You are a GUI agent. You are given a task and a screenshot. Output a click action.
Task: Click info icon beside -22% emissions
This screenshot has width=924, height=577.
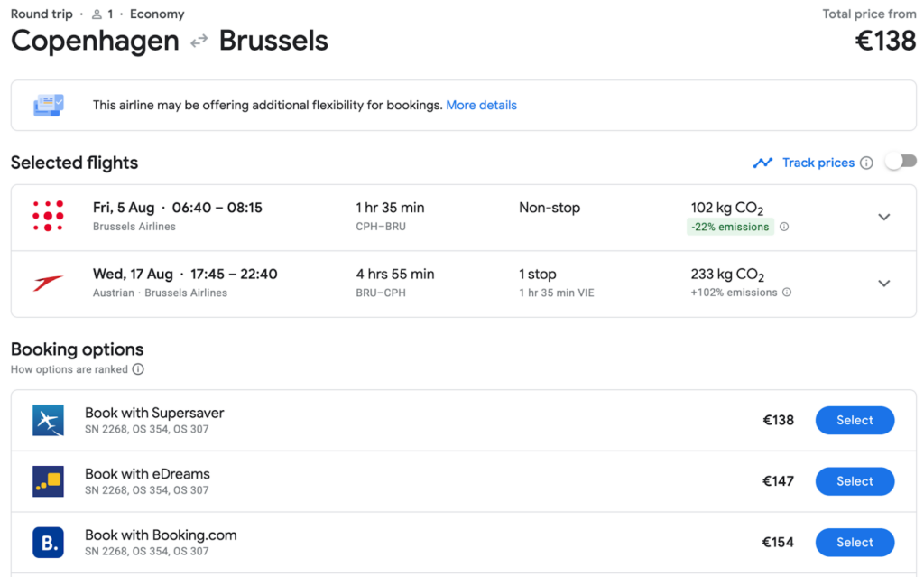point(784,227)
